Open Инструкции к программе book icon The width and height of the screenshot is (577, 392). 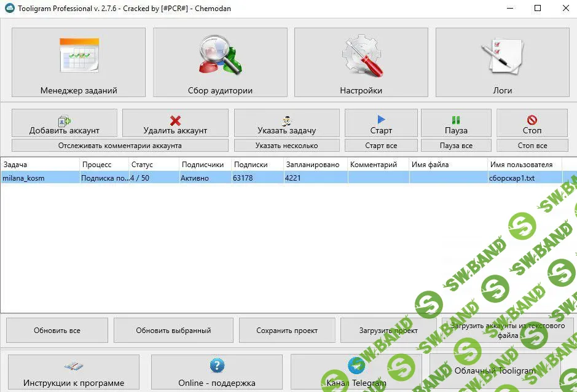click(74, 366)
